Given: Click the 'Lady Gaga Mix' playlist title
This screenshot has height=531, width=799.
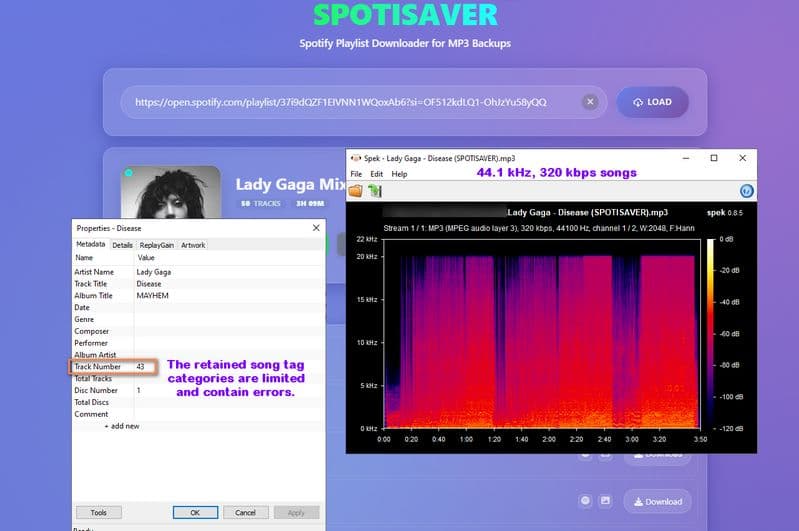Looking at the screenshot, I should click(x=290, y=184).
